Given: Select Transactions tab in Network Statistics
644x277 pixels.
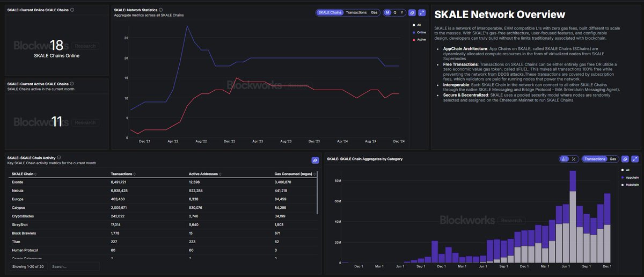Looking at the screenshot, I should (x=356, y=12).
